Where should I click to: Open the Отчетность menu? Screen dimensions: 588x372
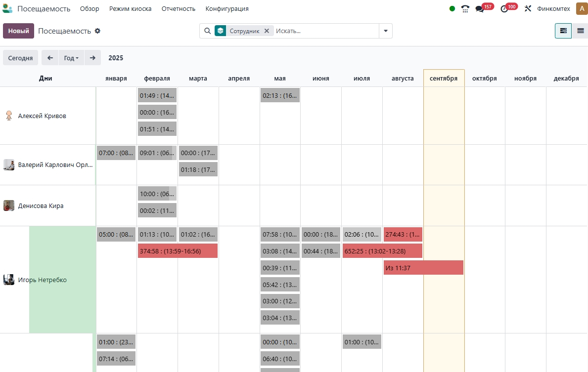tap(179, 9)
